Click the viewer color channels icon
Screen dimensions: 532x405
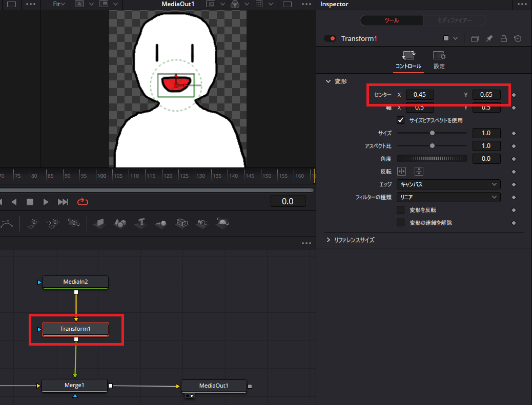point(235,4)
